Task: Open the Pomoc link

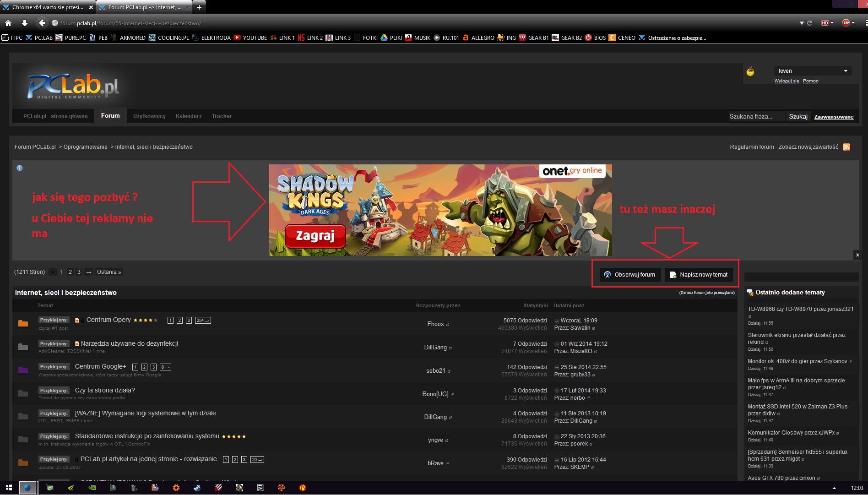Action: (x=810, y=81)
